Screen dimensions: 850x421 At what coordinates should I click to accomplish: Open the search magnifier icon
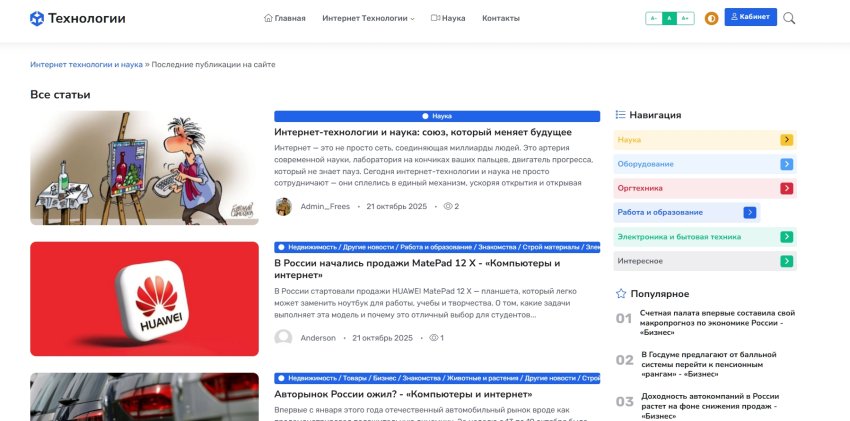789,18
